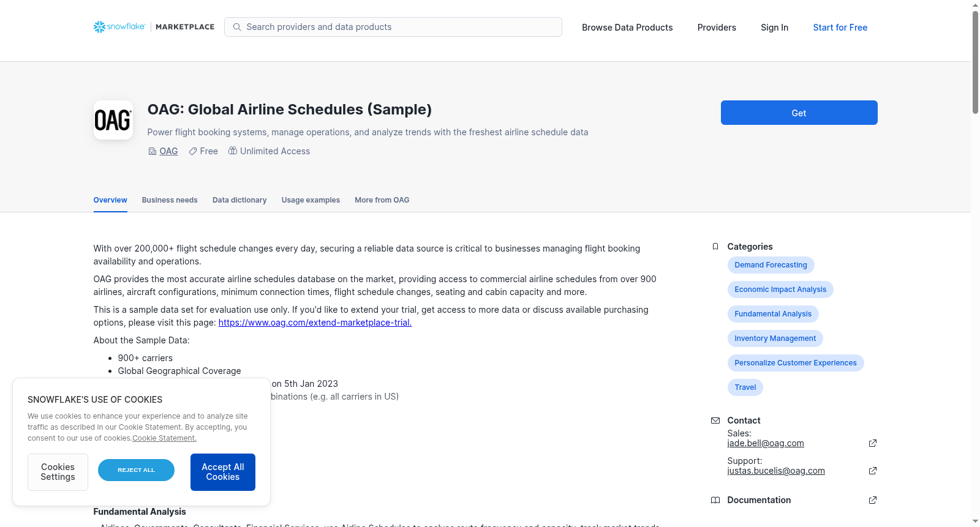Email support at justas.bucelis@oag.com

[x=776, y=471]
